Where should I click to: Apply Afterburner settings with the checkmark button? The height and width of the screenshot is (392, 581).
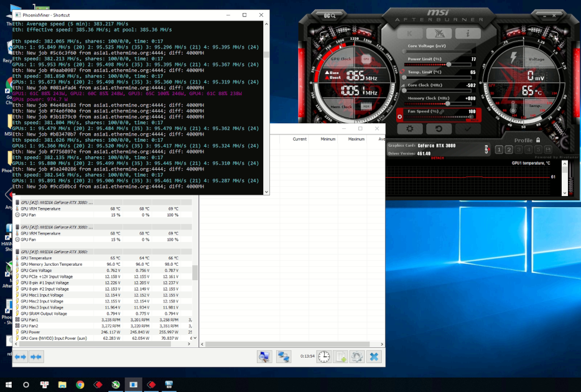pyautogui.click(x=468, y=129)
